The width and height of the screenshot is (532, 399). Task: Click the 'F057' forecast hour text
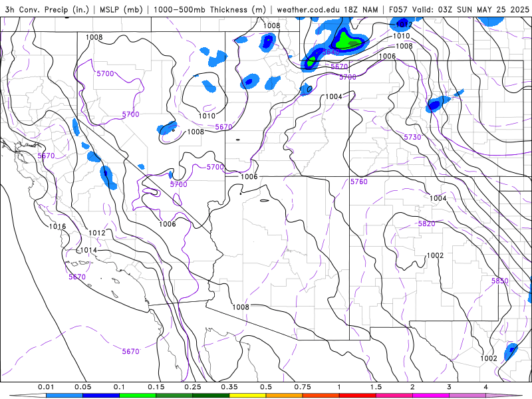398,9
